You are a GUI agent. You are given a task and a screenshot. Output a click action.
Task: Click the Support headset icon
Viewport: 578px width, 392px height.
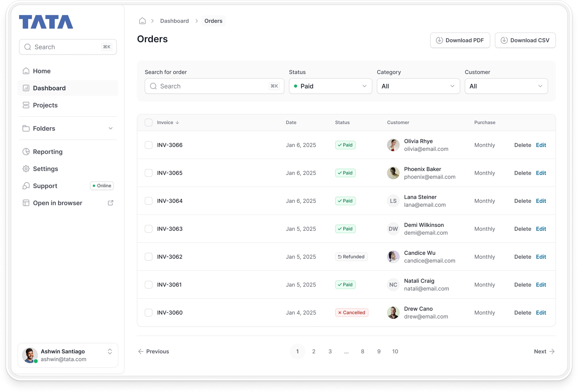26,186
